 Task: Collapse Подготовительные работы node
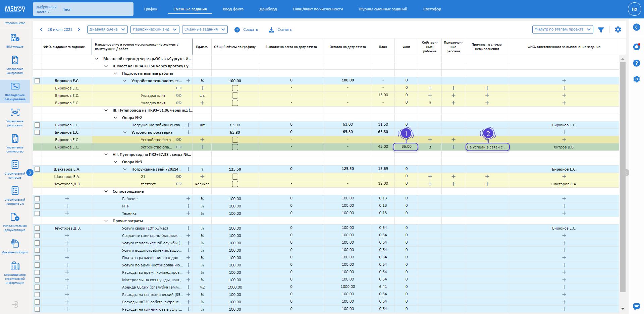pyautogui.click(x=115, y=73)
